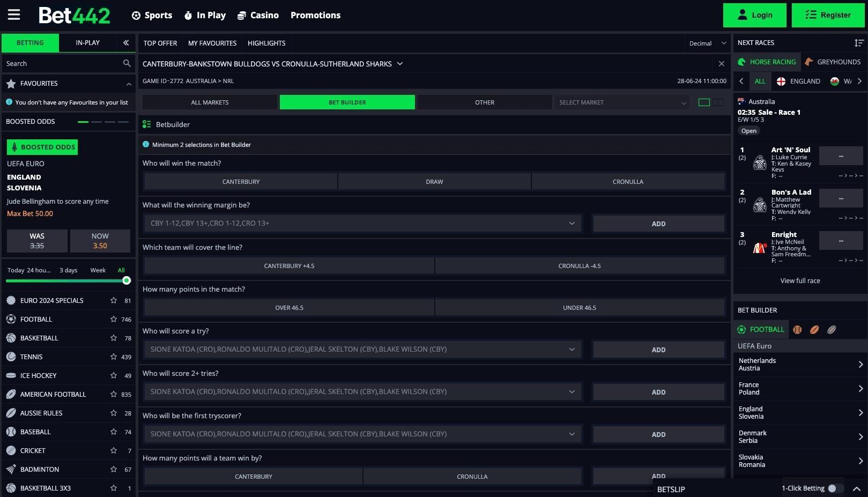Screen dimensions: 868x497
Task: Show next country in races filter
Action: coord(859,81)
